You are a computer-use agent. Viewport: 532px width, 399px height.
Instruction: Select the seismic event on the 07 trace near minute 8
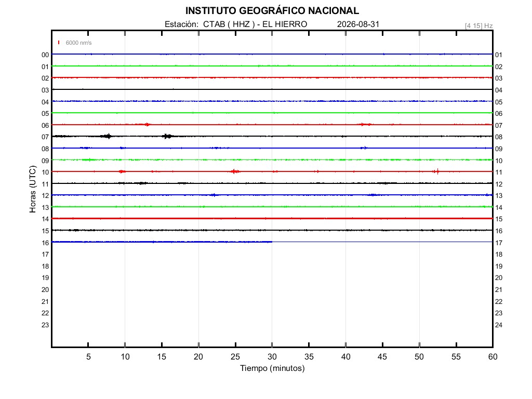coord(107,137)
